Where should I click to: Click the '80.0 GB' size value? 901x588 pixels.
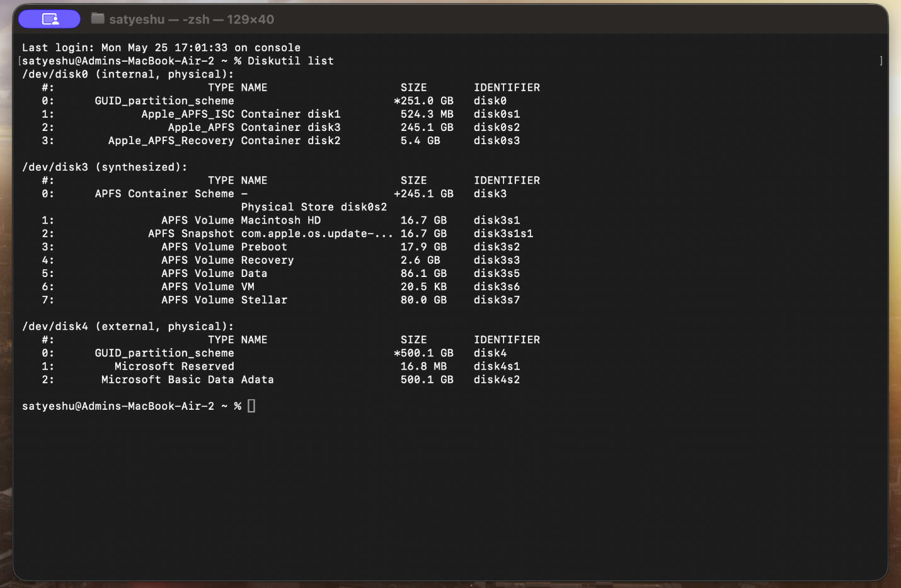point(423,300)
